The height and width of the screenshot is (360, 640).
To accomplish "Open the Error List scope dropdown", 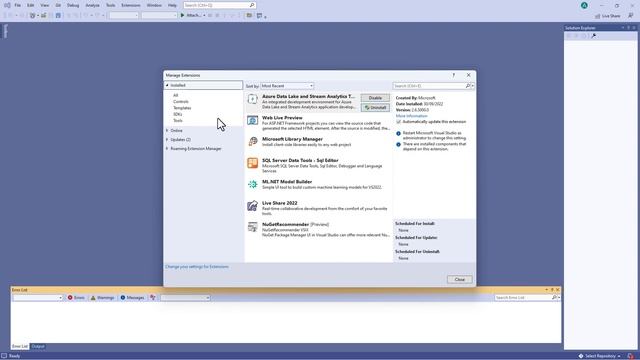I will coord(38,298).
